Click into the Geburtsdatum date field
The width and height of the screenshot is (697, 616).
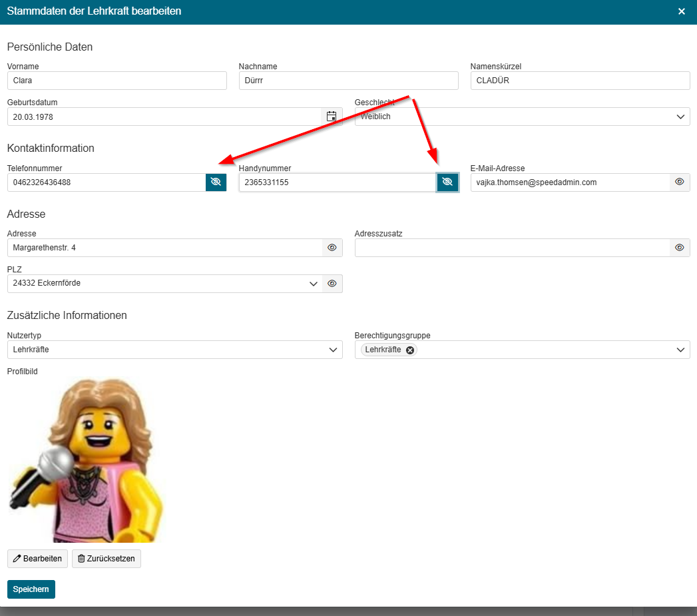[x=164, y=117]
